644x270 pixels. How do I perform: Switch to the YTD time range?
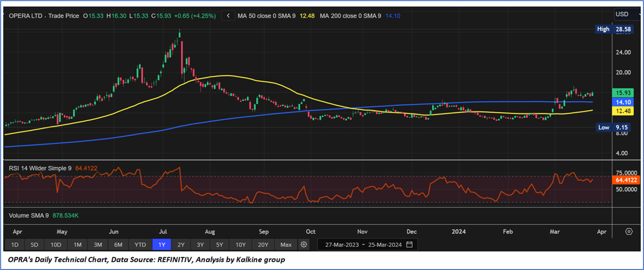[140, 245]
